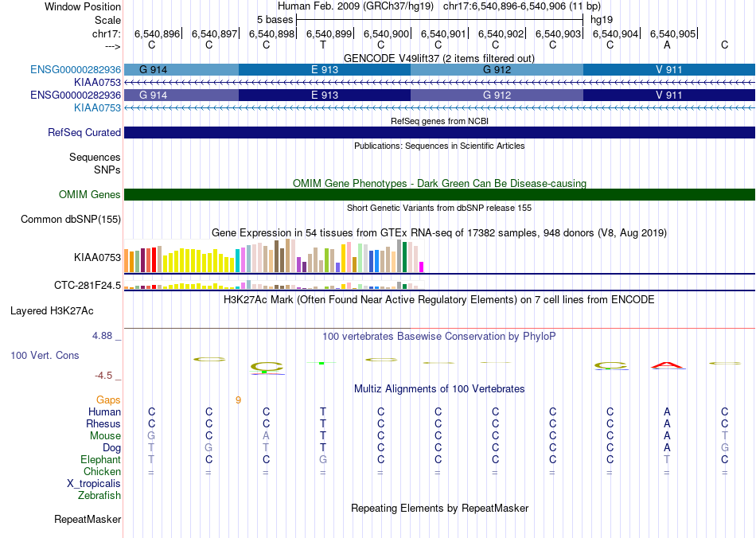Click the A base in the Dog row
The width and height of the screenshot is (756, 538).
(667, 447)
